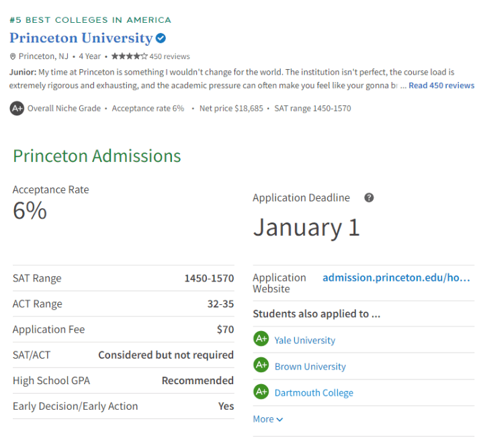
Task: Open the Yale University link
Action: click(x=305, y=341)
